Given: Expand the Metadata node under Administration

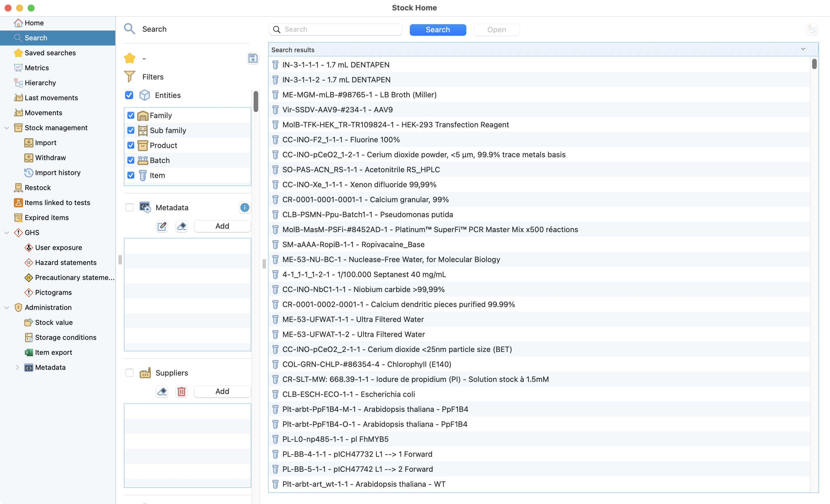Looking at the screenshot, I should [17, 367].
